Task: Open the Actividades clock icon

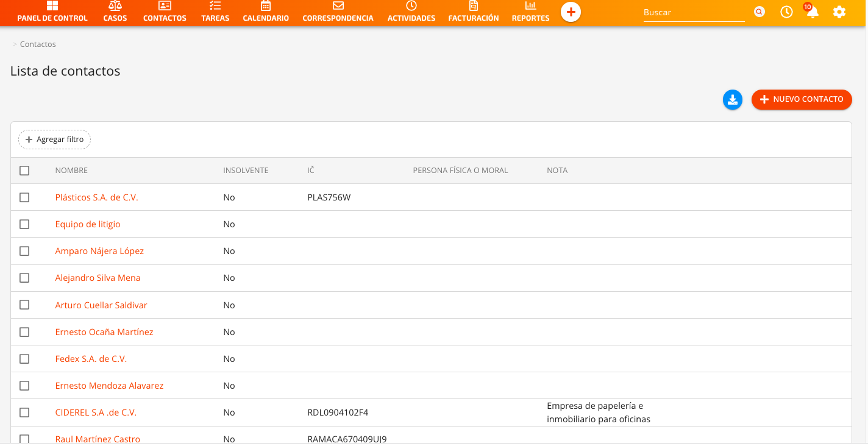Action: tap(411, 6)
